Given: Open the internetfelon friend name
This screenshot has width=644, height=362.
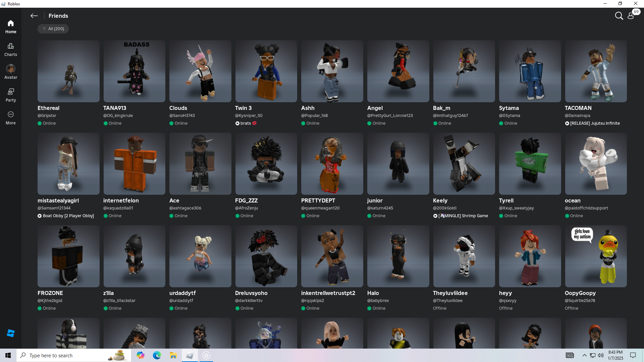Looking at the screenshot, I should coord(121,200).
